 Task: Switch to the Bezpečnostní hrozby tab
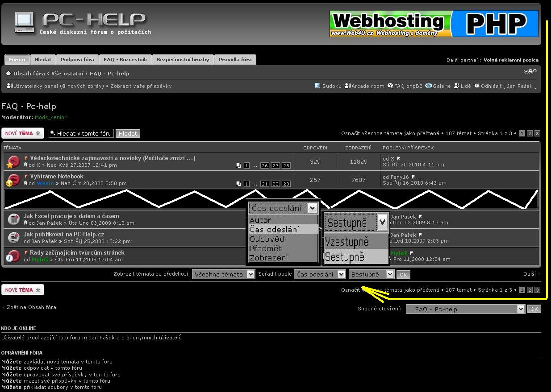point(183,60)
